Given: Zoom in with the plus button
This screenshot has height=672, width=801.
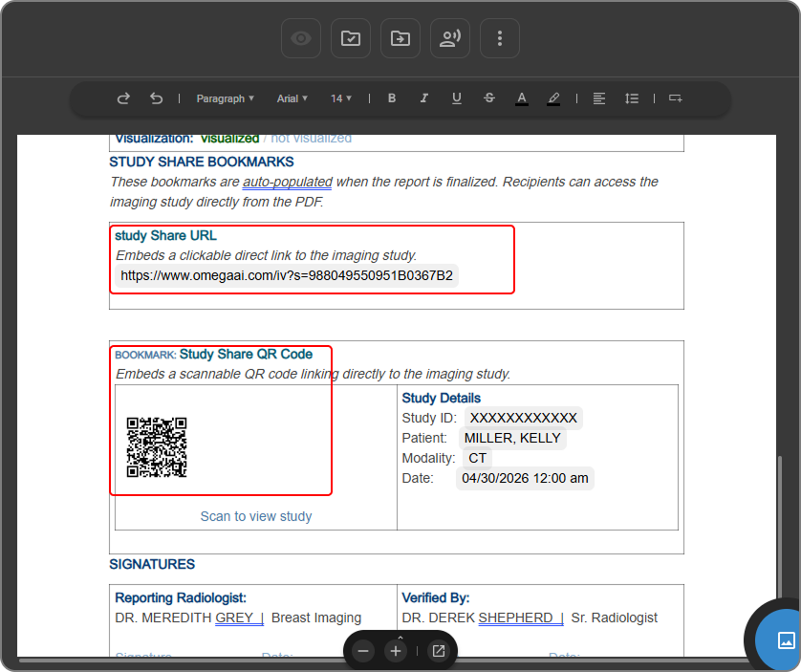Looking at the screenshot, I should (x=396, y=651).
